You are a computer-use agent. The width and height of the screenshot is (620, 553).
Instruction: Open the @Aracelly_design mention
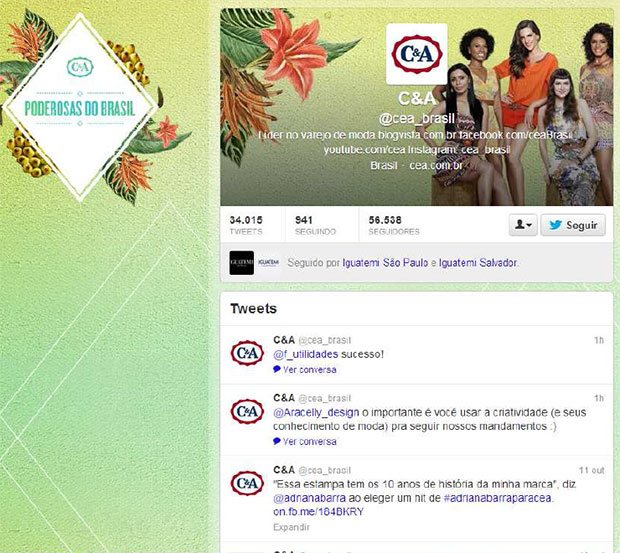pos(316,413)
